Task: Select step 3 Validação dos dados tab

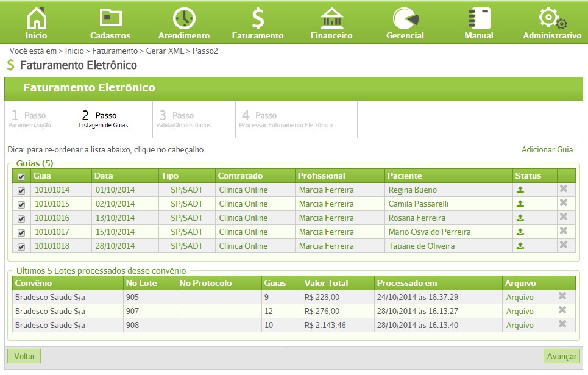Action: (x=194, y=120)
